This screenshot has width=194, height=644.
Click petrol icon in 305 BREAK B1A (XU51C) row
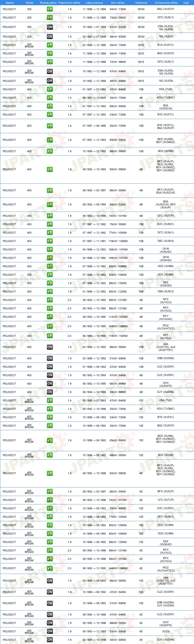pyautogui.click(x=50, y=45)
